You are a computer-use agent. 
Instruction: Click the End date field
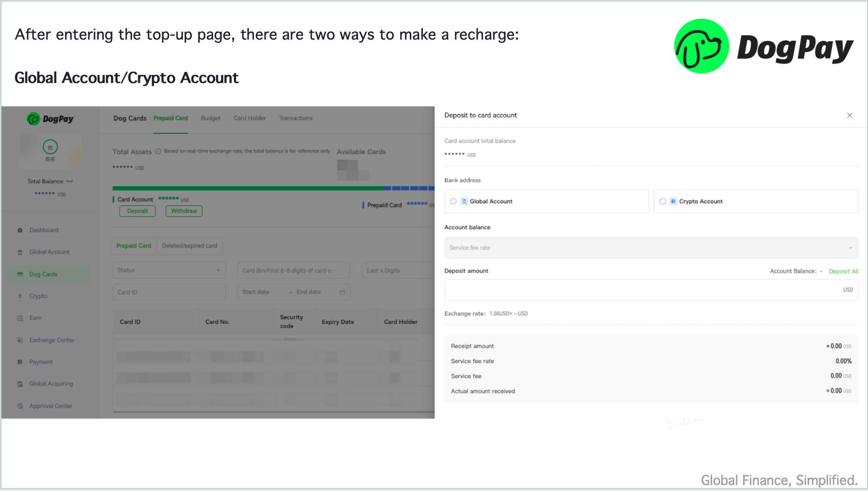309,292
